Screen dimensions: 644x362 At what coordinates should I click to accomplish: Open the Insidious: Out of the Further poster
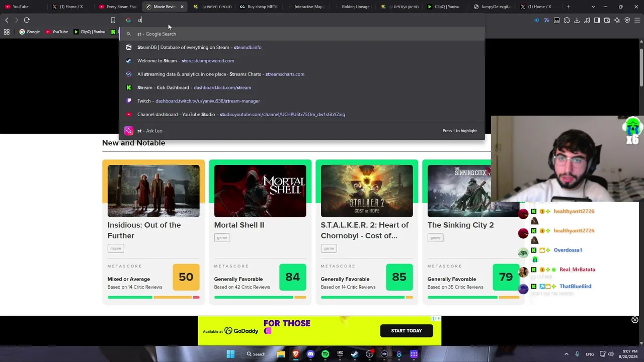tap(153, 191)
